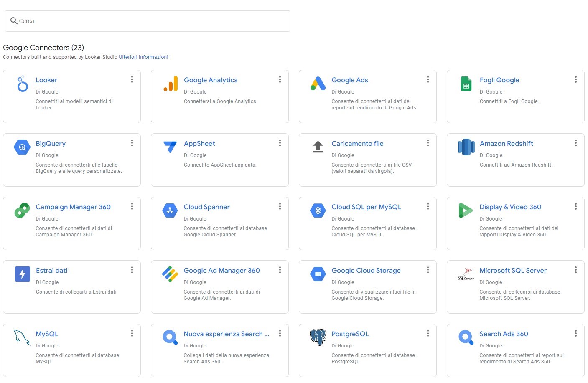Choose the BigQuery connector title

point(51,143)
